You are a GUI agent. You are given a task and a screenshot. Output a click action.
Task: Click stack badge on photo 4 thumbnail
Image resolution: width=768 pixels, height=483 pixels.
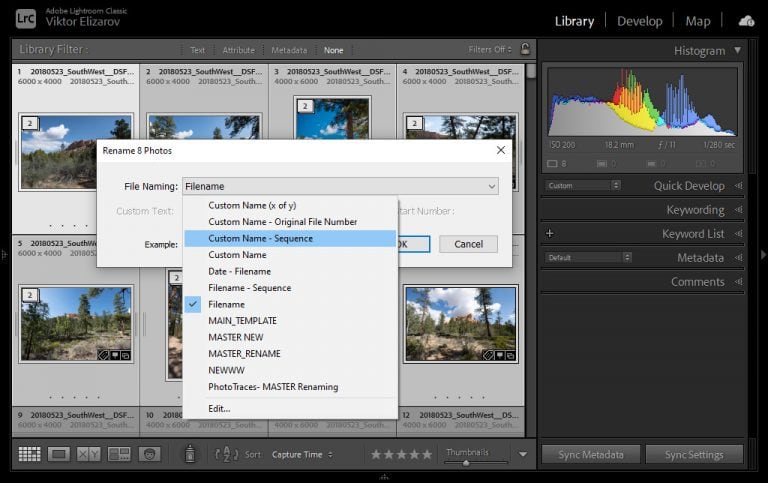414,123
